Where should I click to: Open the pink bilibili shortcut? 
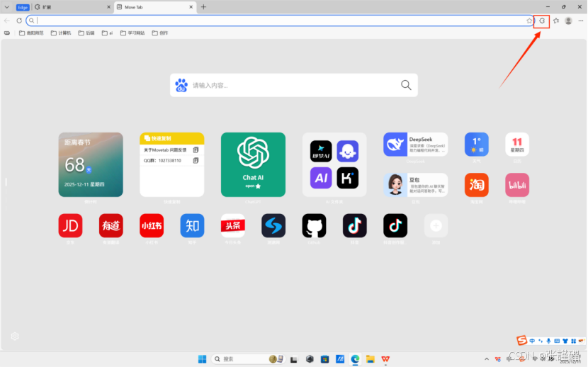517,185
